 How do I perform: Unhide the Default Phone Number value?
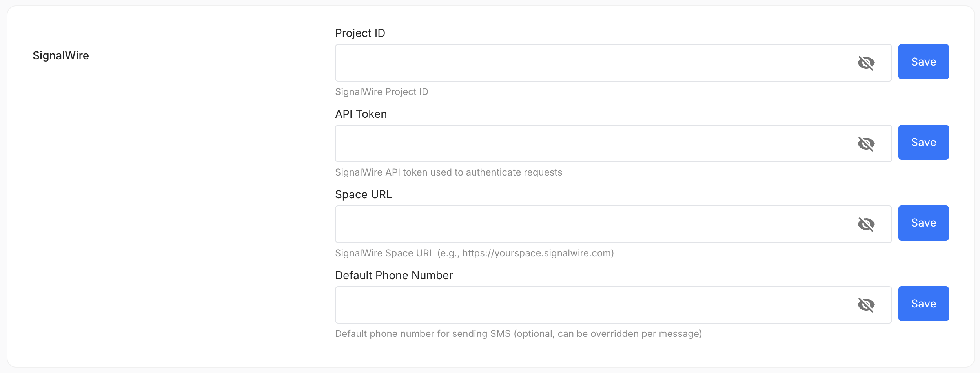[866, 305]
